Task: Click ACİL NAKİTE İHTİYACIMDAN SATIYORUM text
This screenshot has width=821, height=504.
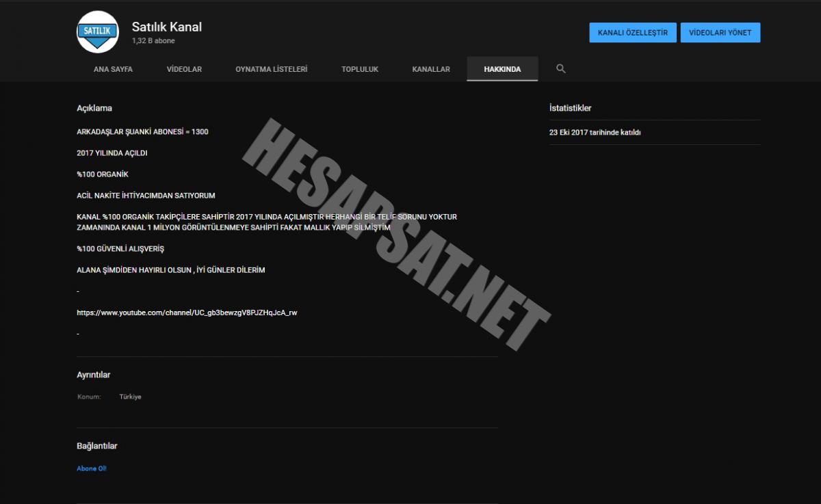Action: point(146,196)
